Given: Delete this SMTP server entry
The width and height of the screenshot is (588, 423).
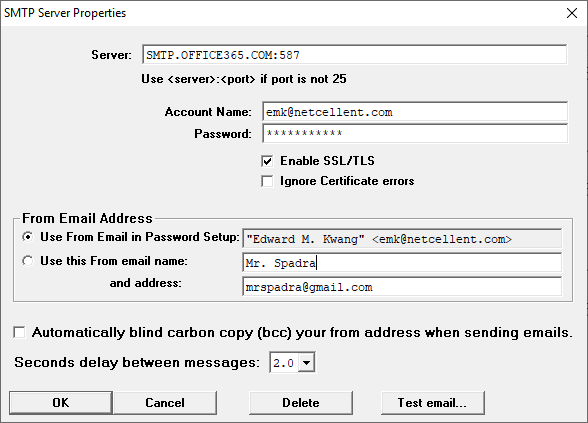Looking at the screenshot, I should click(301, 403).
